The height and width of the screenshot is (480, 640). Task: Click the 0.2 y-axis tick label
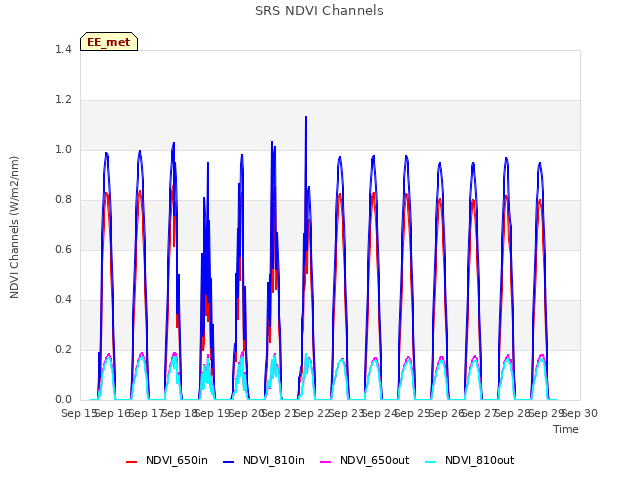63,350
